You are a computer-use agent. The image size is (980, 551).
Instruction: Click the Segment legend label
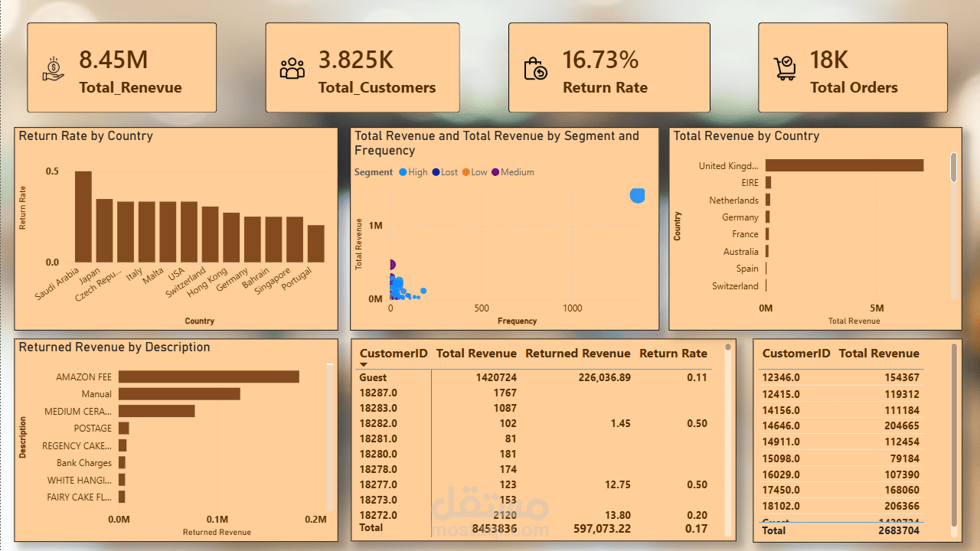(x=374, y=171)
